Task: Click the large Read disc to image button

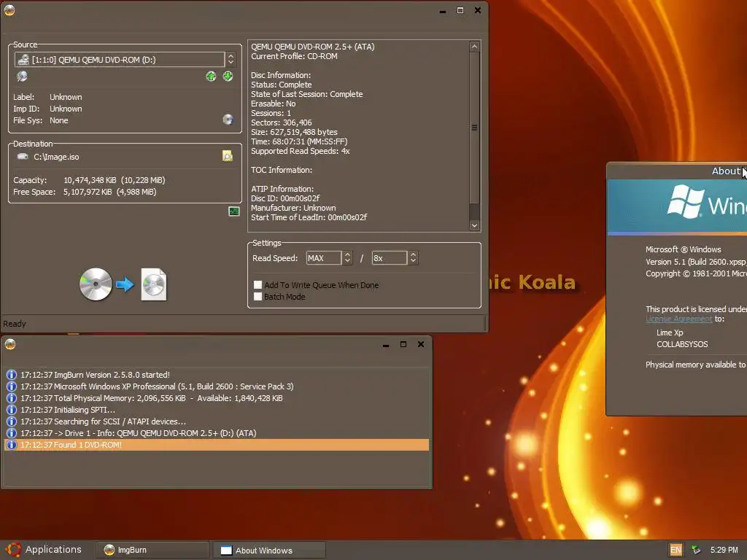Action: pos(123,284)
